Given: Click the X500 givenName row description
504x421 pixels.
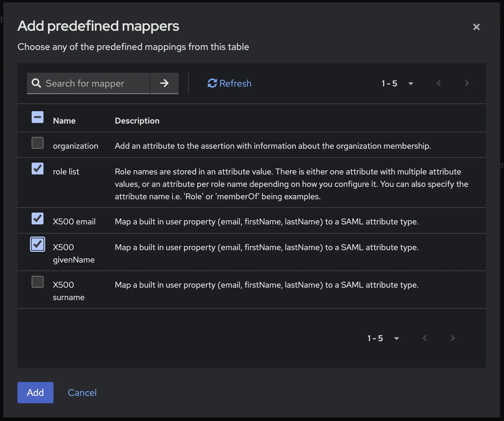Looking at the screenshot, I should (x=266, y=247).
